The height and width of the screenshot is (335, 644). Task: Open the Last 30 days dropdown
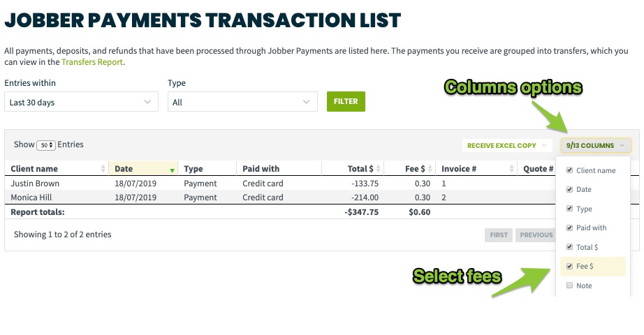pos(81,102)
